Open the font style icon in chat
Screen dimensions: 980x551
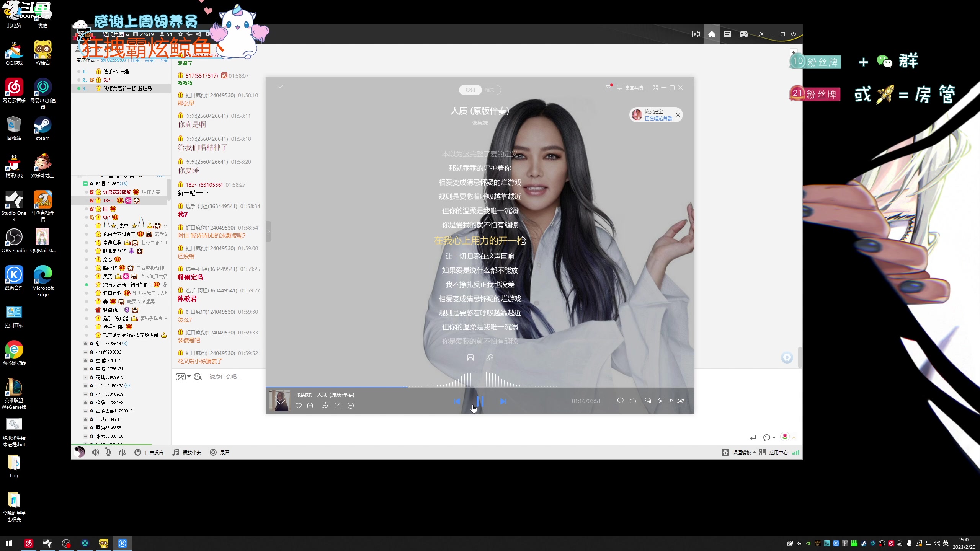[x=198, y=377]
